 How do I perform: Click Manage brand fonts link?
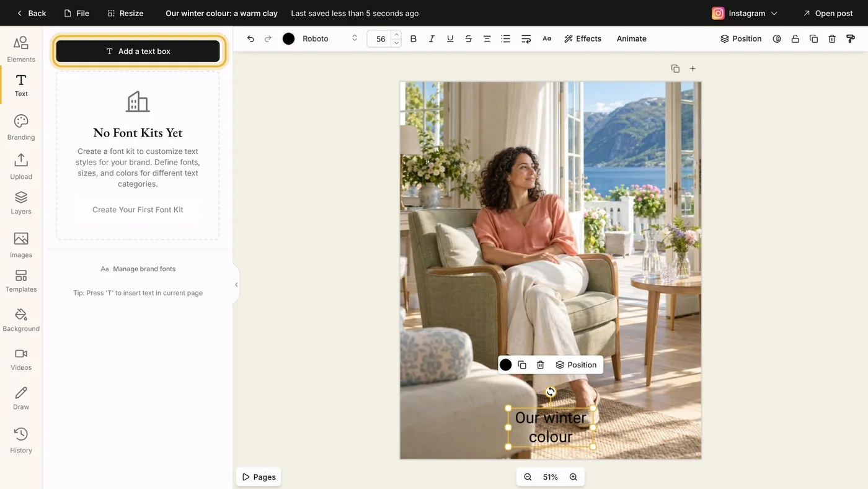138,269
